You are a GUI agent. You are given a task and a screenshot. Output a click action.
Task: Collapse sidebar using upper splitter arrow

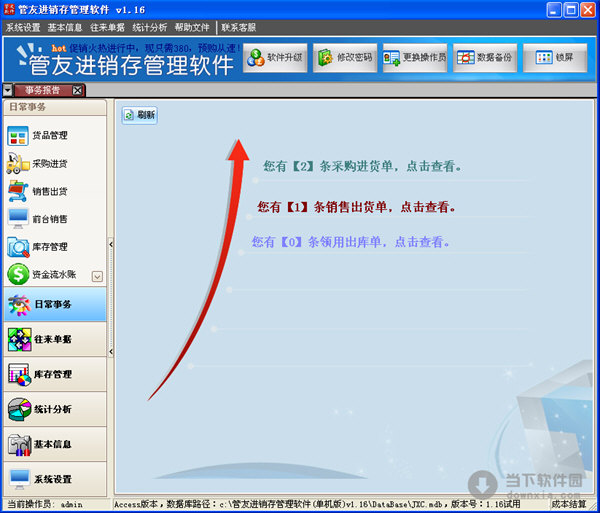tap(111, 244)
